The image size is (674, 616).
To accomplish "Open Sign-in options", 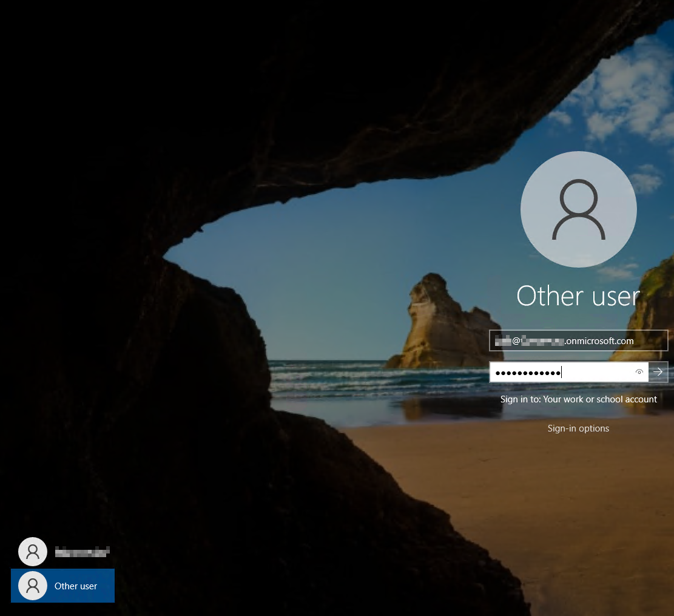I will click(578, 428).
